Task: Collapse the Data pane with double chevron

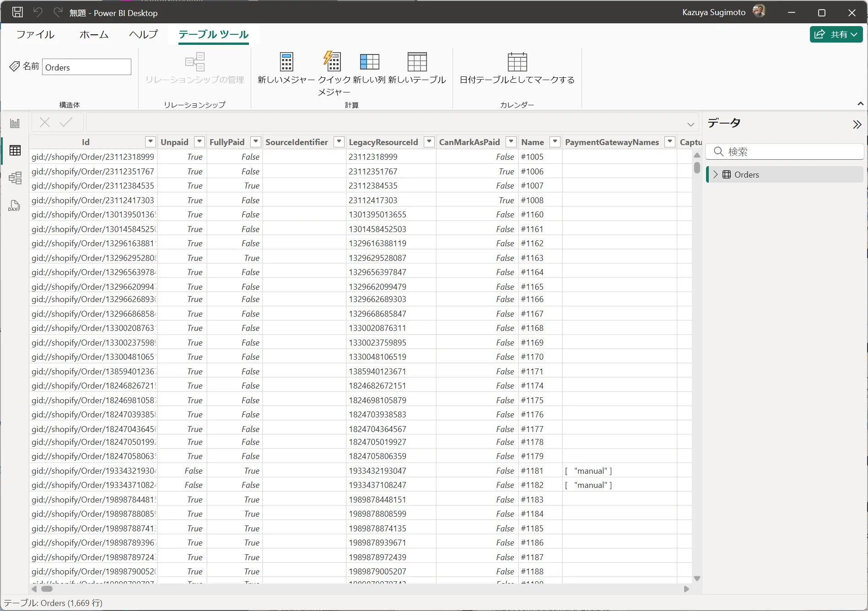Action: coord(857,124)
